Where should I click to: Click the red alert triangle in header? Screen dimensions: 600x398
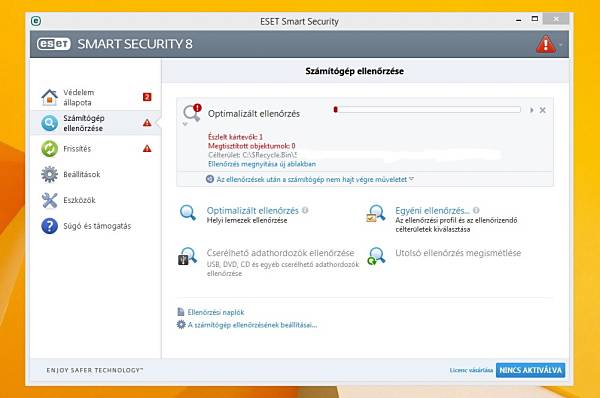[x=546, y=44]
